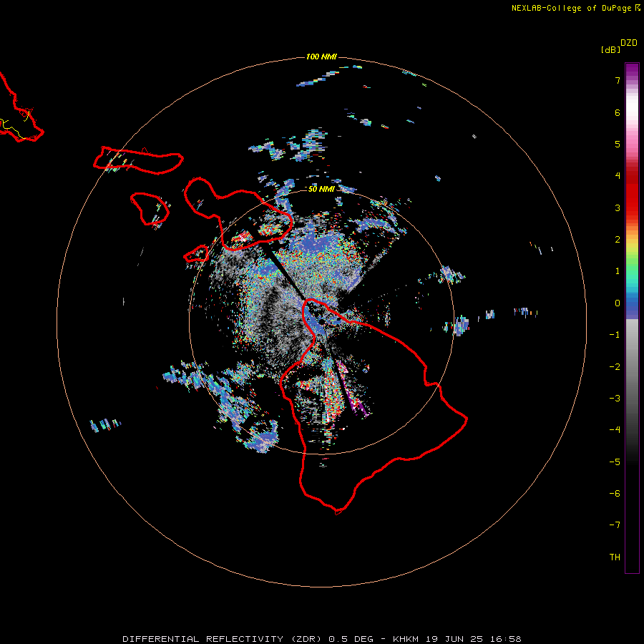Click the scale value -7 on the legend
The height and width of the screenshot is (644, 644).
point(615,525)
